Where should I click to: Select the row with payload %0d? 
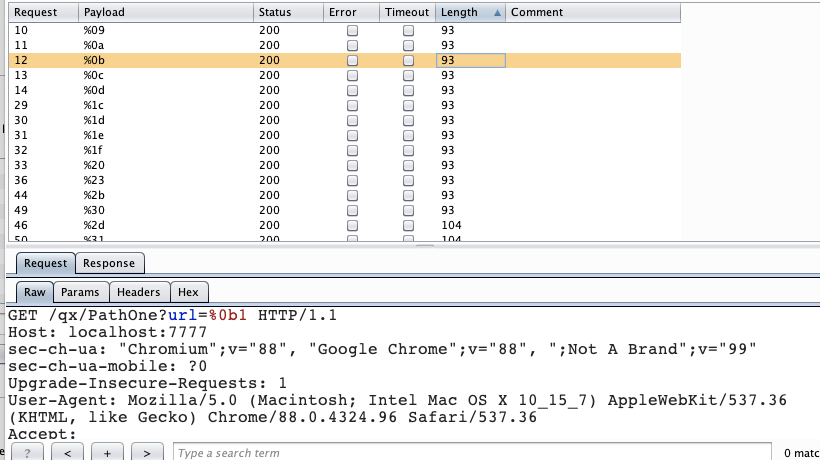coord(345,90)
